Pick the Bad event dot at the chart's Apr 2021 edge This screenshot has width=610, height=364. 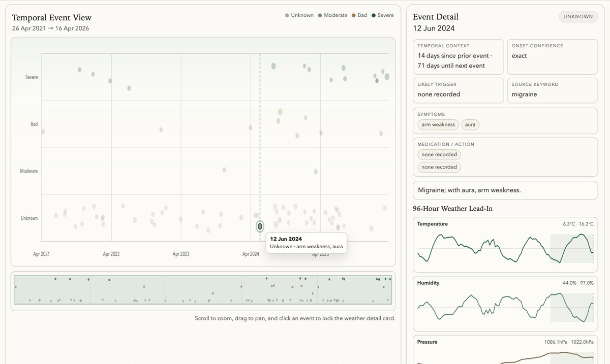(43, 131)
